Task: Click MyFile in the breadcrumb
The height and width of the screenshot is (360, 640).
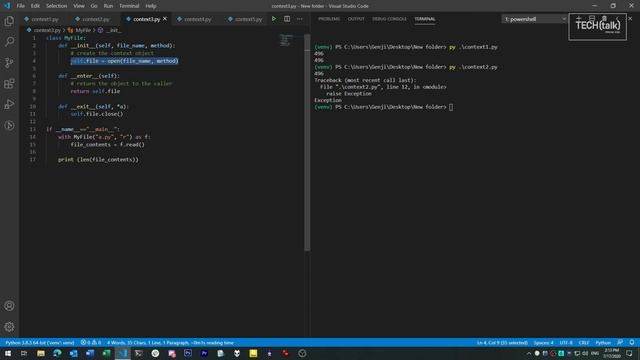Action: pyautogui.click(x=83, y=30)
